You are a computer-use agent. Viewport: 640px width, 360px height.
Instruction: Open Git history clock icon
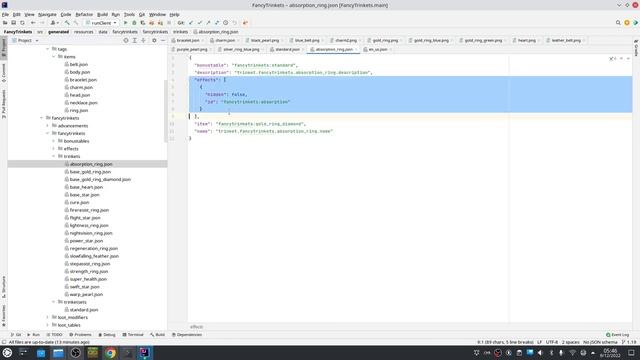pyautogui.click(x=225, y=23)
